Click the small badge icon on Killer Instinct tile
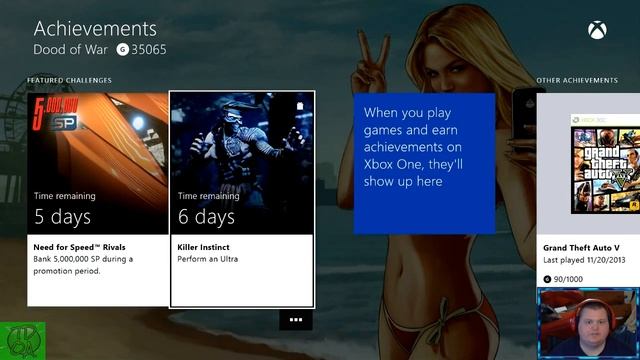The image size is (640, 360). (x=300, y=106)
